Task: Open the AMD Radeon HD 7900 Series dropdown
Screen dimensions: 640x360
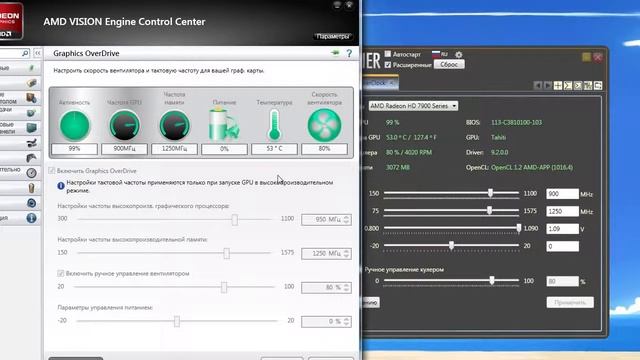Action: click(413, 106)
